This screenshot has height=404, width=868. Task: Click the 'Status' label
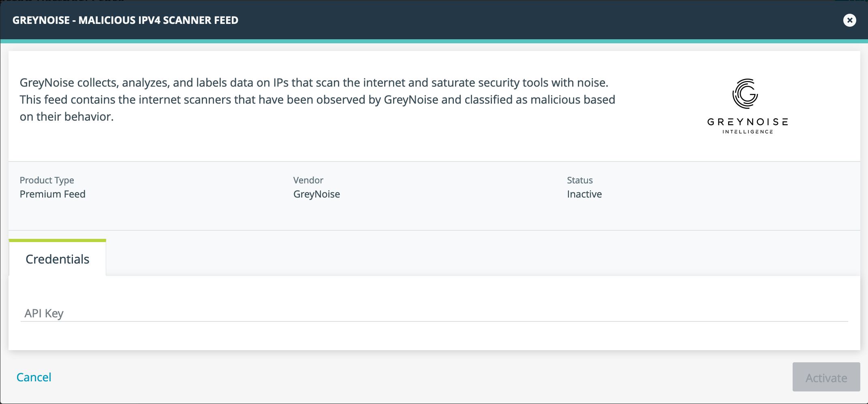point(580,180)
